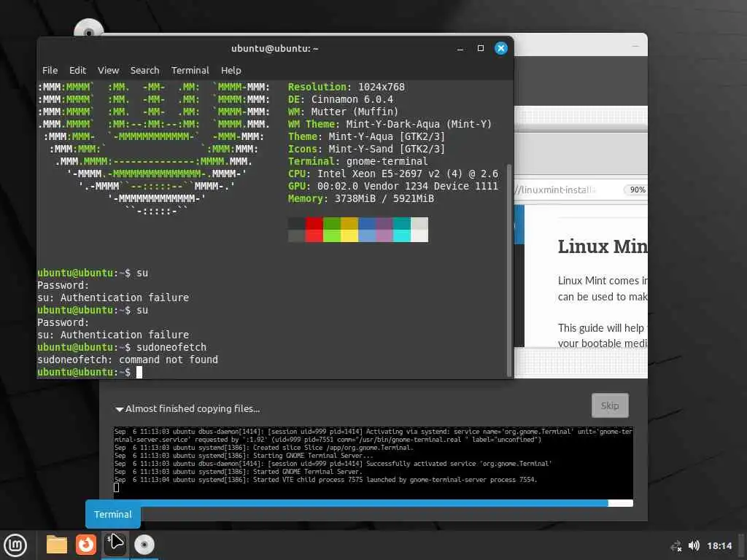This screenshot has width=747, height=560.
Task: Click the 'Linux Min' heading in slideshow
Action: point(603,246)
